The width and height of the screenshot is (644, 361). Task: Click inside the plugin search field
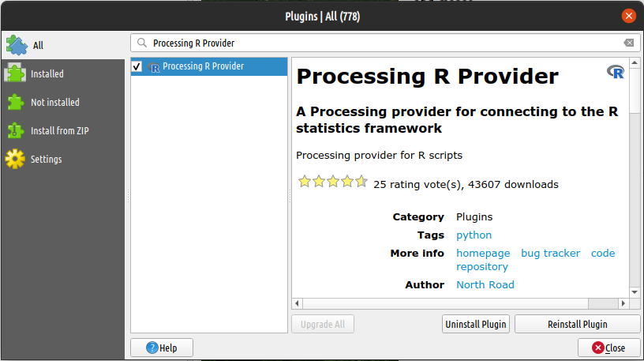pyautogui.click(x=386, y=43)
